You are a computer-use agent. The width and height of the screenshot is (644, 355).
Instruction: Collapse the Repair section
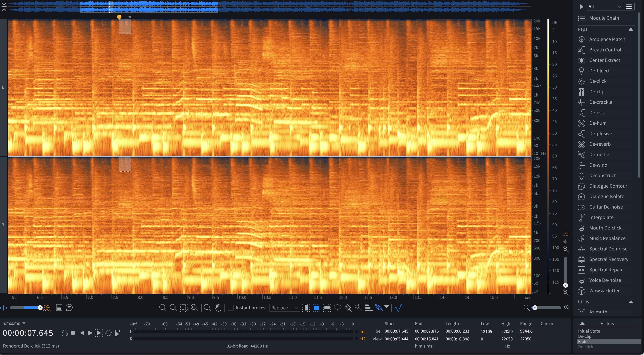631,29
